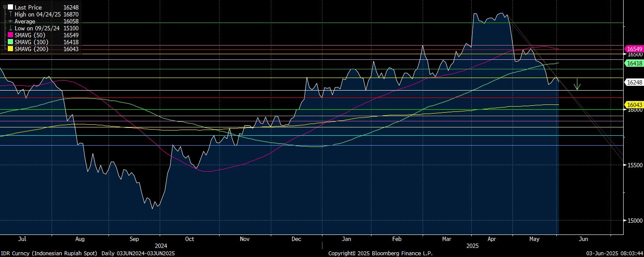The height and width of the screenshot is (257, 644).
Task: Click the white 16248 last price tag
Action: pyautogui.click(x=634, y=82)
